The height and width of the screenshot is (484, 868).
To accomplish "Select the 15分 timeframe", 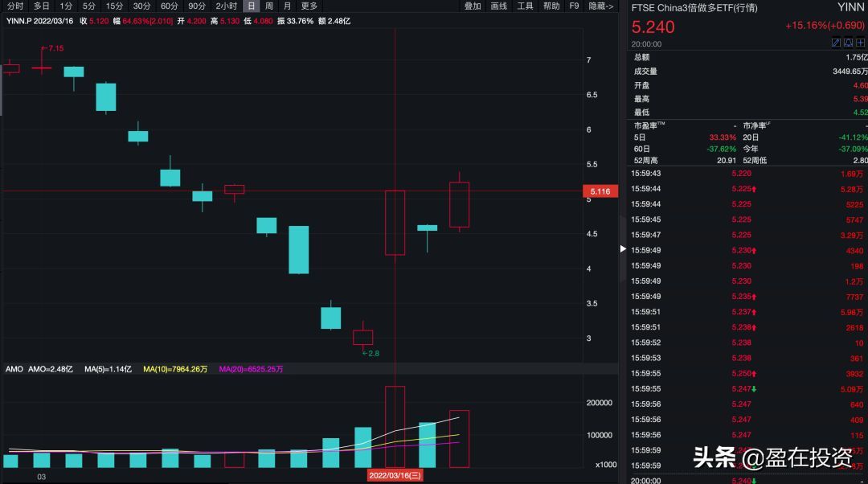I will [x=115, y=6].
